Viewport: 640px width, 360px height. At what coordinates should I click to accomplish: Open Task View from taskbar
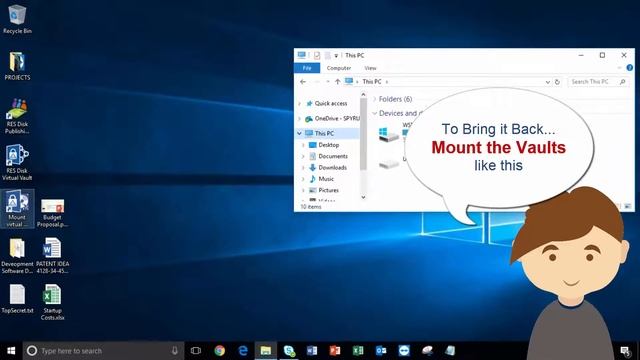(196, 351)
